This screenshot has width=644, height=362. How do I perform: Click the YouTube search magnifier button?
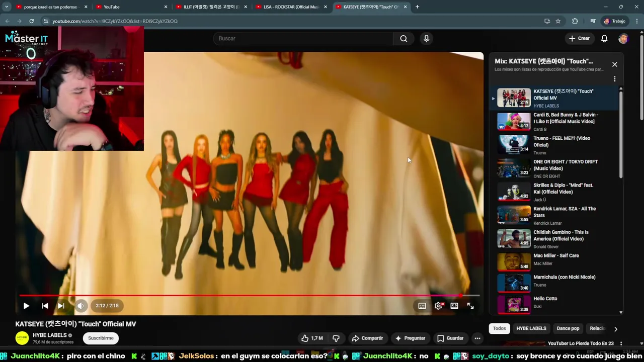(404, 39)
